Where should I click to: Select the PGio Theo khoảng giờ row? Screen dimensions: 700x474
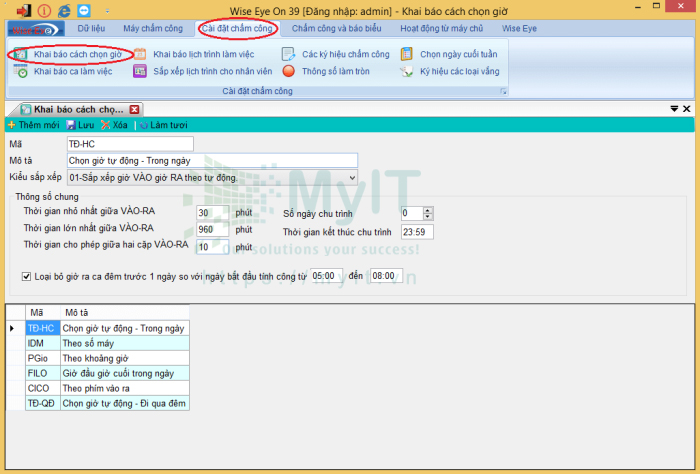tap(107, 358)
